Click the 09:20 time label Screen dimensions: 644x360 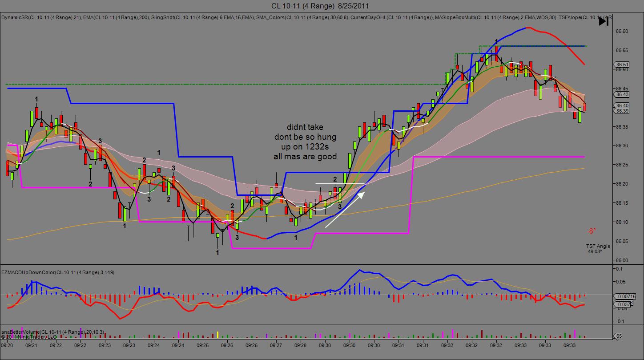point(7,344)
